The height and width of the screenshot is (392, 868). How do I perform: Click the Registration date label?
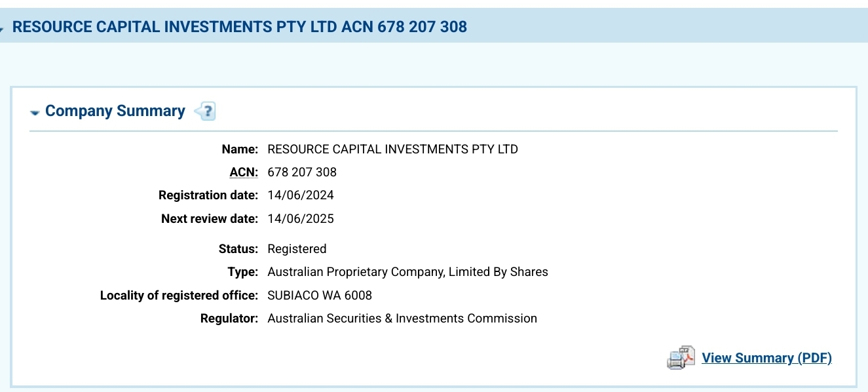coord(208,195)
